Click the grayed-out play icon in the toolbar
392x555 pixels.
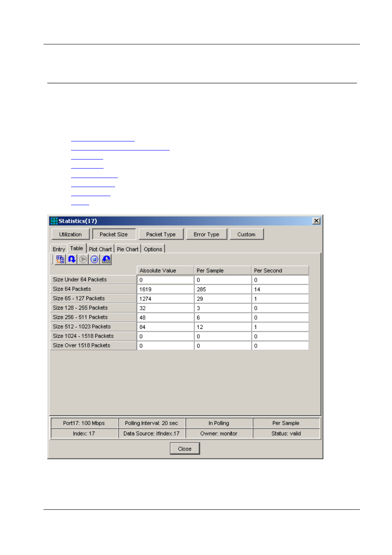pos(83,259)
